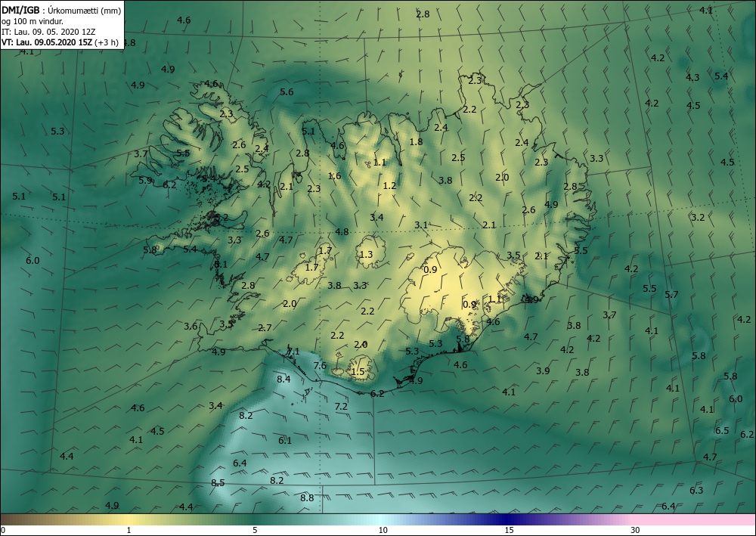The image size is (756, 536).
Task: Click the 3.6 value on the map
Action: [191, 327]
